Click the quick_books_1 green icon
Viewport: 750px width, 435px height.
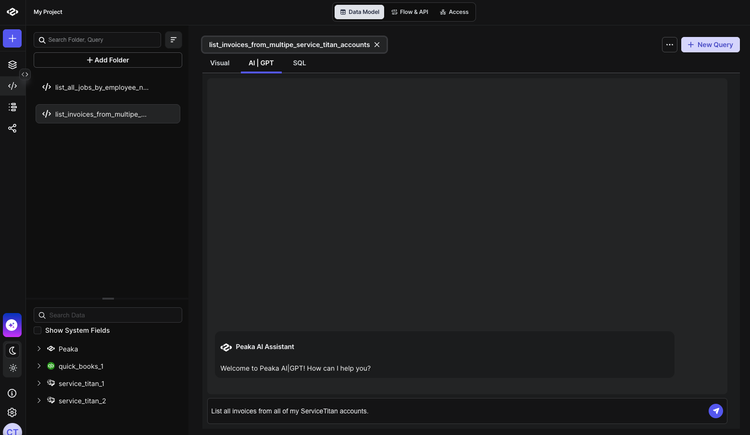pyautogui.click(x=51, y=366)
